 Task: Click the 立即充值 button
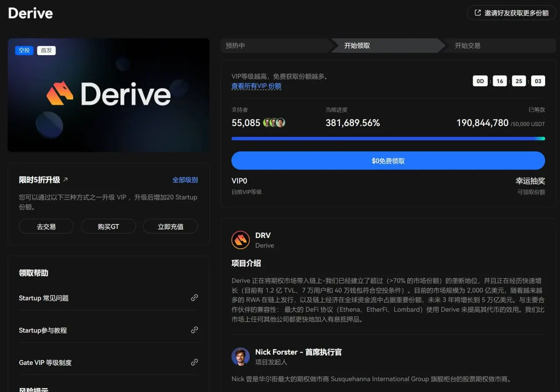(x=171, y=226)
